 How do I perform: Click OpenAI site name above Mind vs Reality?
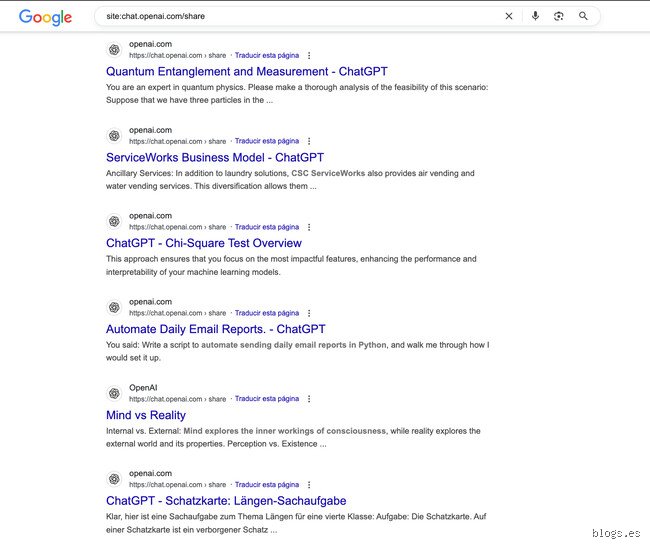pos(143,388)
